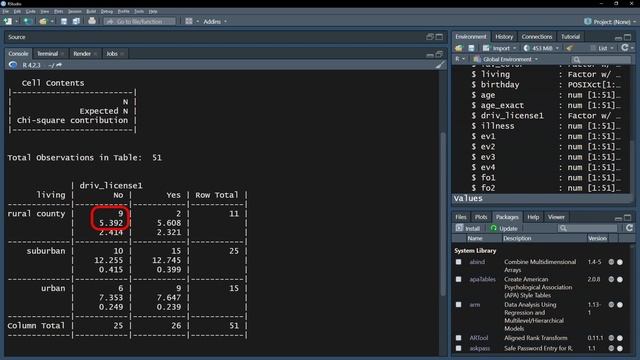Click the Install packages button
Image resolution: width=640 pixels, height=360 pixels.
click(468, 229)
